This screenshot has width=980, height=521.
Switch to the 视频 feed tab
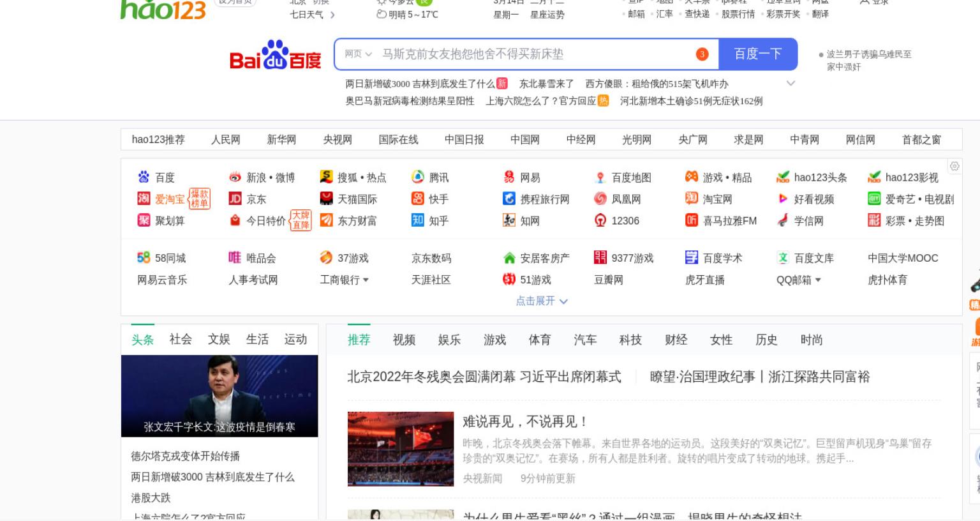[404, 340]
